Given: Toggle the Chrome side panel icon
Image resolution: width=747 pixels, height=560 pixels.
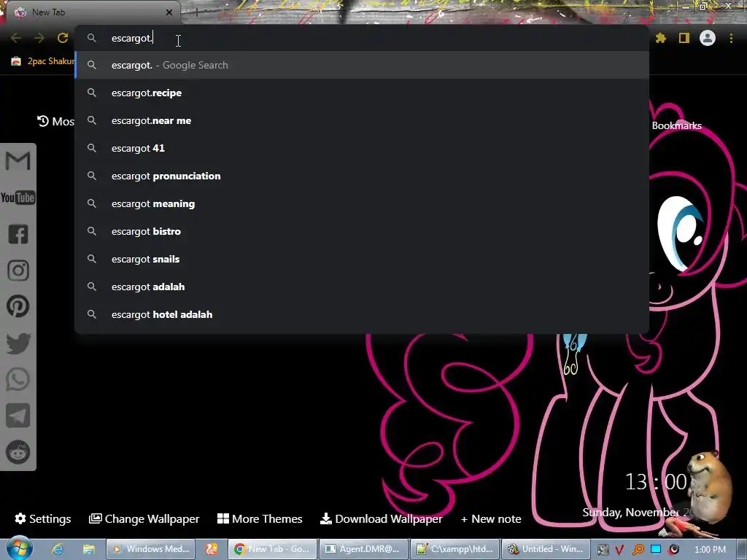Looking at the screenshot, I should pyautogui.click(x=684, y=38).
